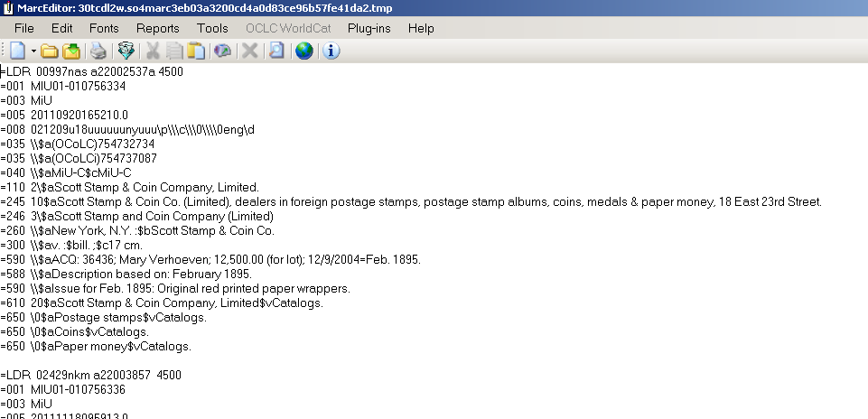The height and width of the screenshot is (419, 868).
Task: Click the globe icon in toolbar
Action: point(303,51)
